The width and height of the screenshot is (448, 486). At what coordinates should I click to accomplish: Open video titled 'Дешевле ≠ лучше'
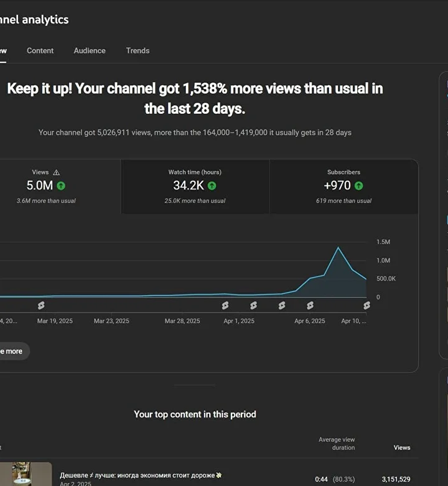click(x=141, y=475)
